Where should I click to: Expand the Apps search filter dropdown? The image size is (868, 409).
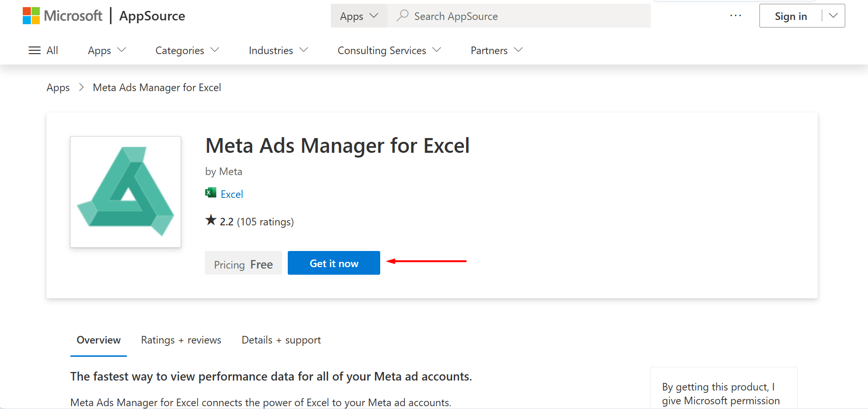coord(359,16)
